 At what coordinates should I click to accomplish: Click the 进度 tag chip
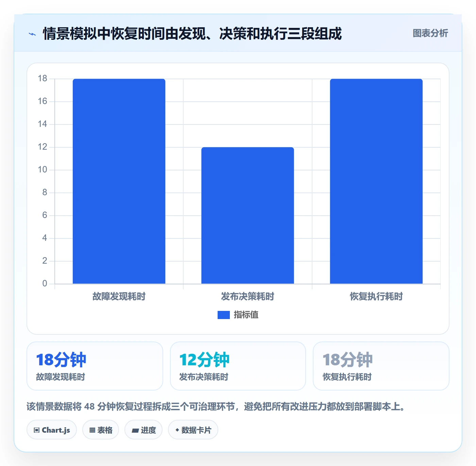click(x=143, y=430)
